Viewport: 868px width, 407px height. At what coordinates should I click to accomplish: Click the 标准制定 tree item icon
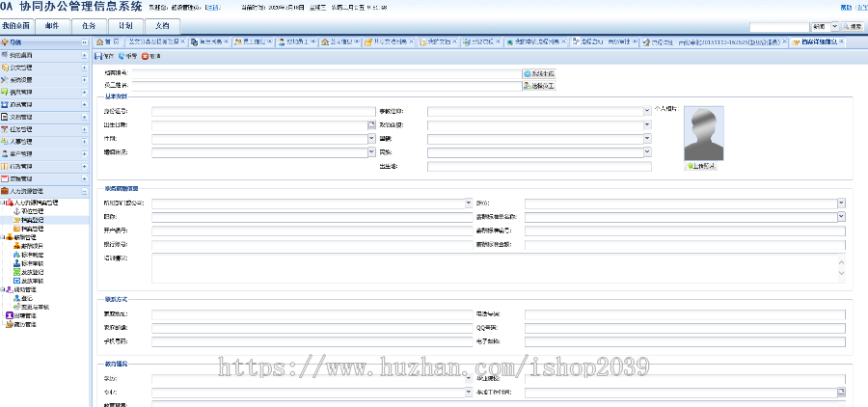click(x=16, y=255)
